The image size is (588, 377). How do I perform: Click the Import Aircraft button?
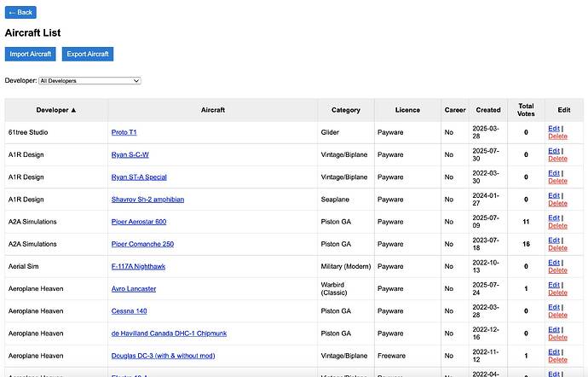[31, 54]
